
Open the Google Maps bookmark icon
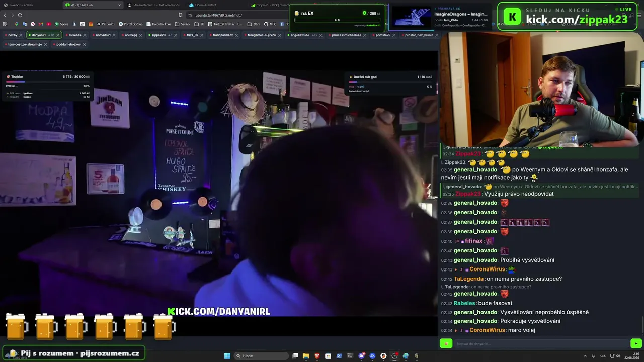(x=17, y=24)
